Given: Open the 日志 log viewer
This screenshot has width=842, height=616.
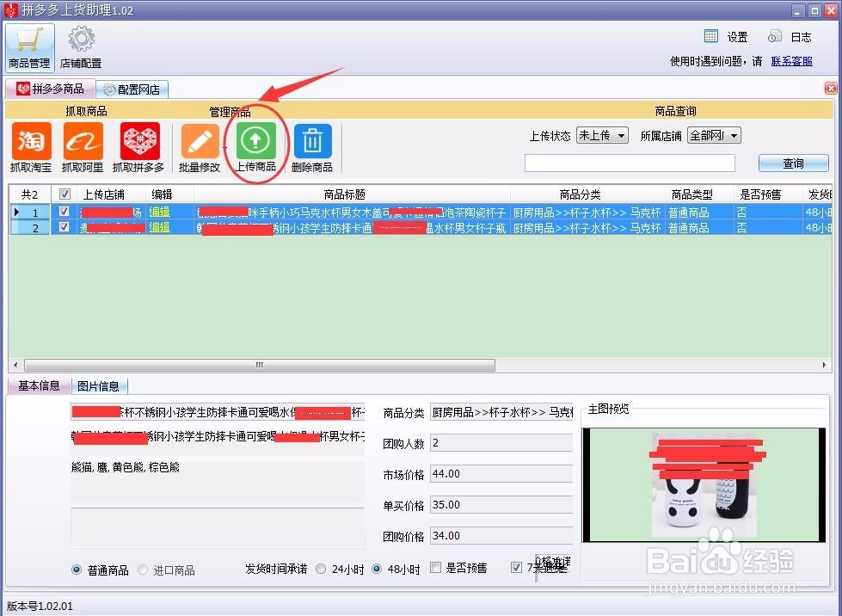Looking at the screenshot, I should click(x=790, y=36).
